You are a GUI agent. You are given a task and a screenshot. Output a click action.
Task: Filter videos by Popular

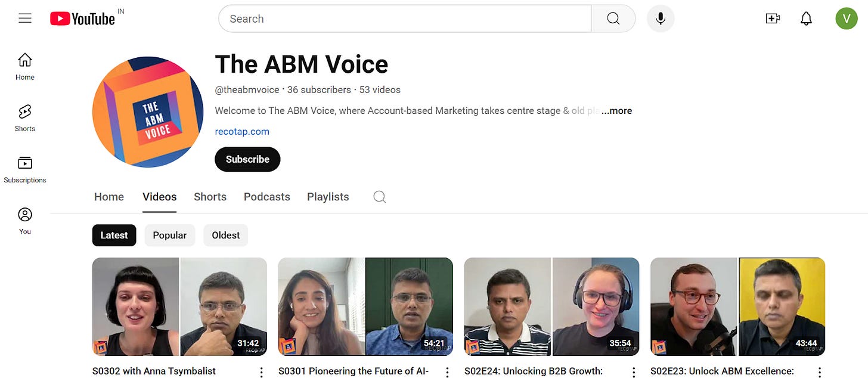point(170,235)
